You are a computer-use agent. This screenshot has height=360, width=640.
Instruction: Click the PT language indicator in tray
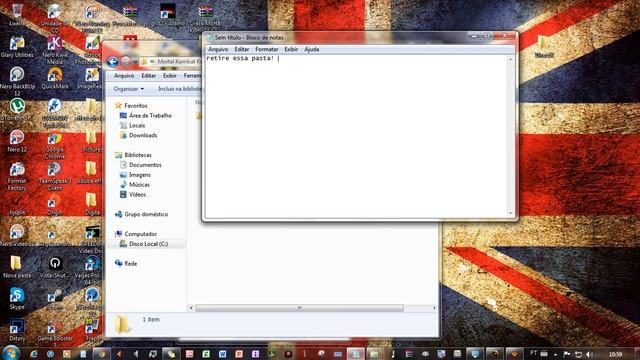tap(533, 353)
